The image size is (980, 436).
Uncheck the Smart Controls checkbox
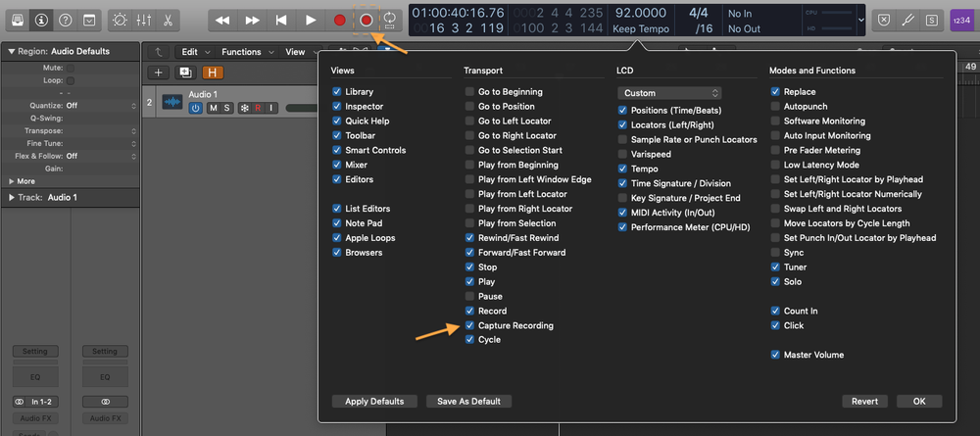337,150
